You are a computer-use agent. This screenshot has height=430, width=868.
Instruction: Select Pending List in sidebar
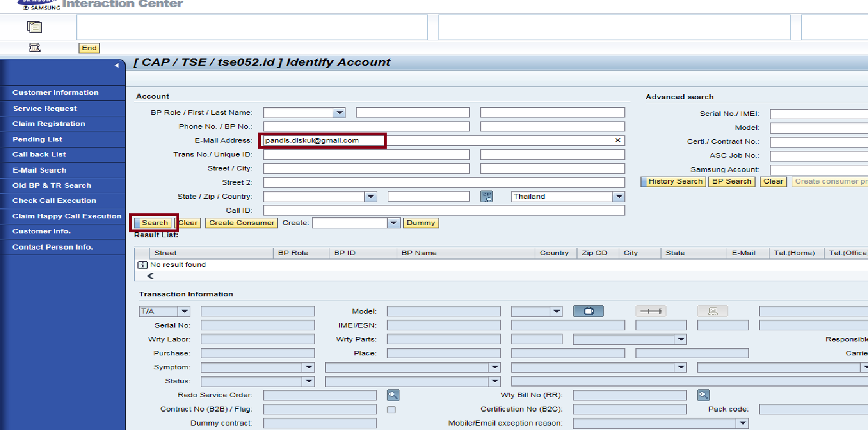[37, 139]
